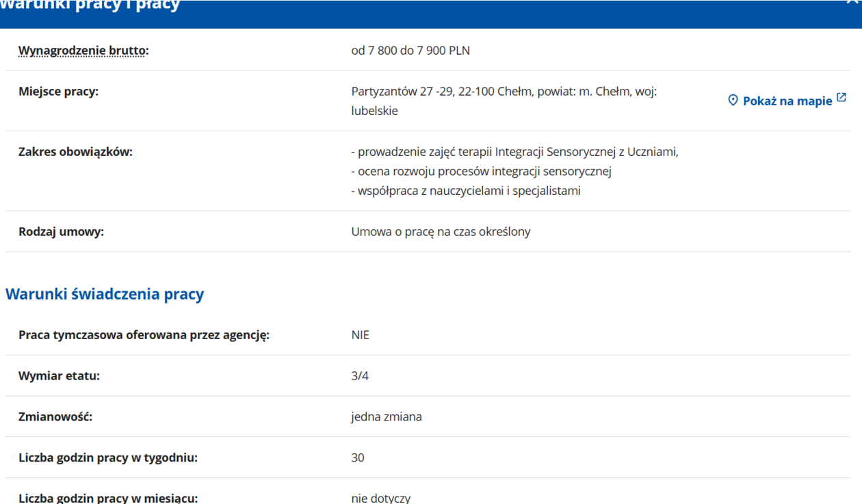Click the 'Rodzaj umowy' label
The width and height of the screenshot is (862, 504).
click(x=61, y=231)
